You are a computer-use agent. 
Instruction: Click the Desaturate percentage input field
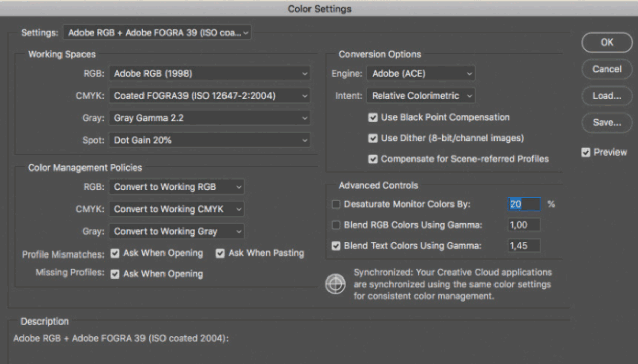524,204
